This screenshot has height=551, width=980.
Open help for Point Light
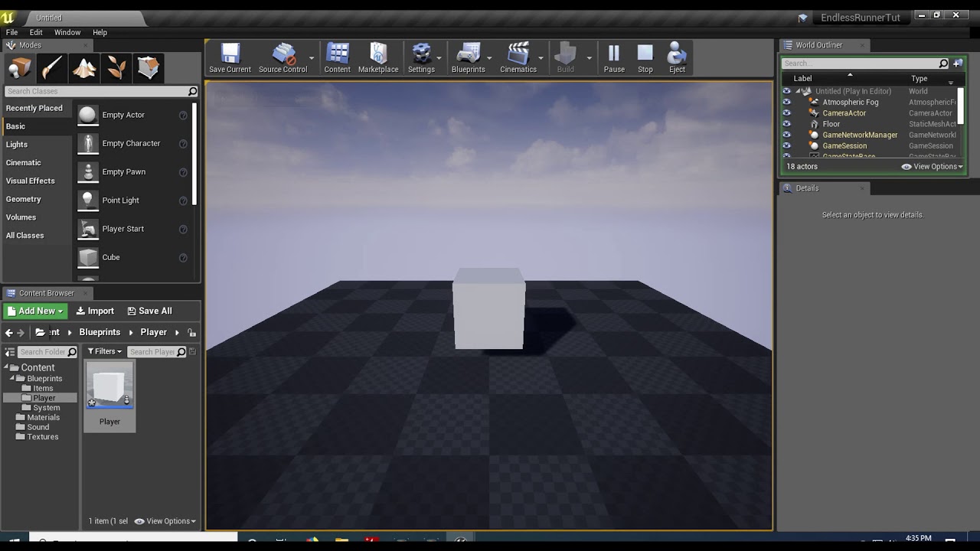183,201
